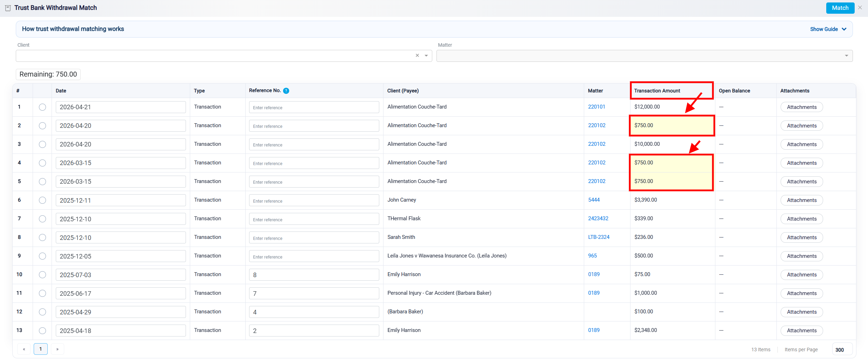Open the Client dropdown arrow
Image resolution: width=868 pixels, height=359 pixels.
(426, 56)
